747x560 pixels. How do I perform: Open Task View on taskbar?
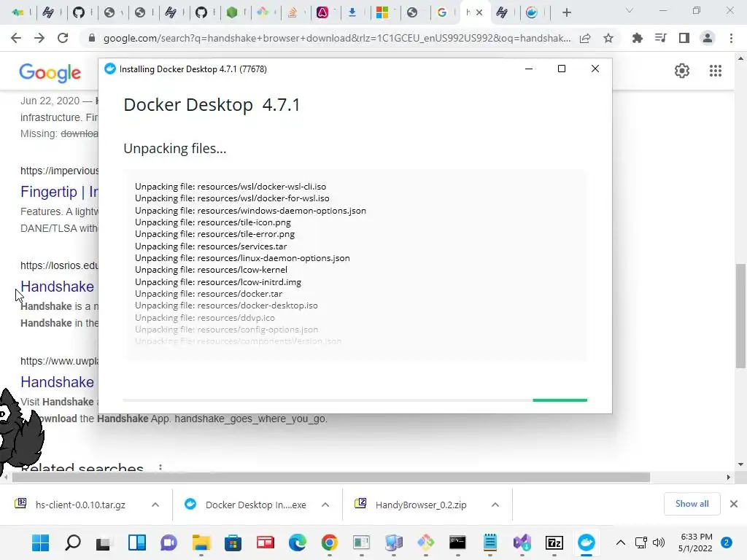pyautogui.click(x=104, y=542)
